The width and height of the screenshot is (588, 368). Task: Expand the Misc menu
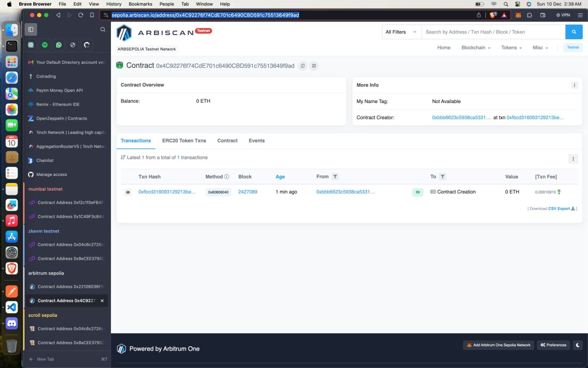click(x=540, y=47)
